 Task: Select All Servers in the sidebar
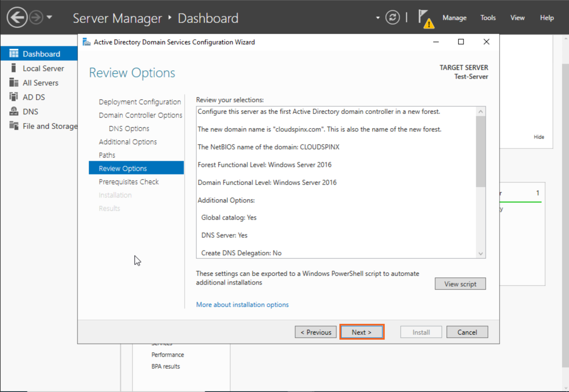[x=14, y=83]
